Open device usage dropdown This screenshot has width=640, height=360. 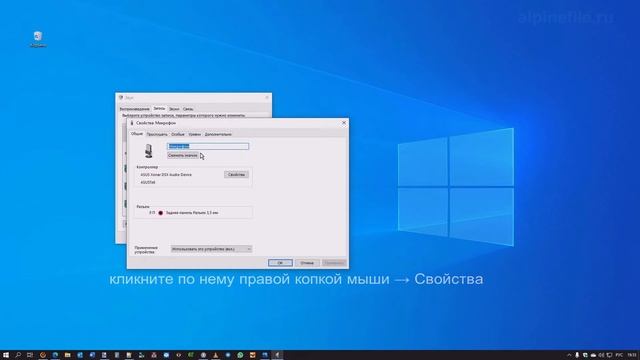tap(211, 249)
